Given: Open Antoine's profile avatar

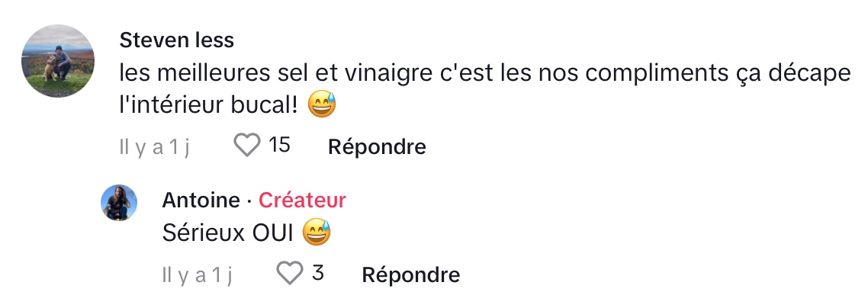Looking at the screenshot, I should 119,203.
